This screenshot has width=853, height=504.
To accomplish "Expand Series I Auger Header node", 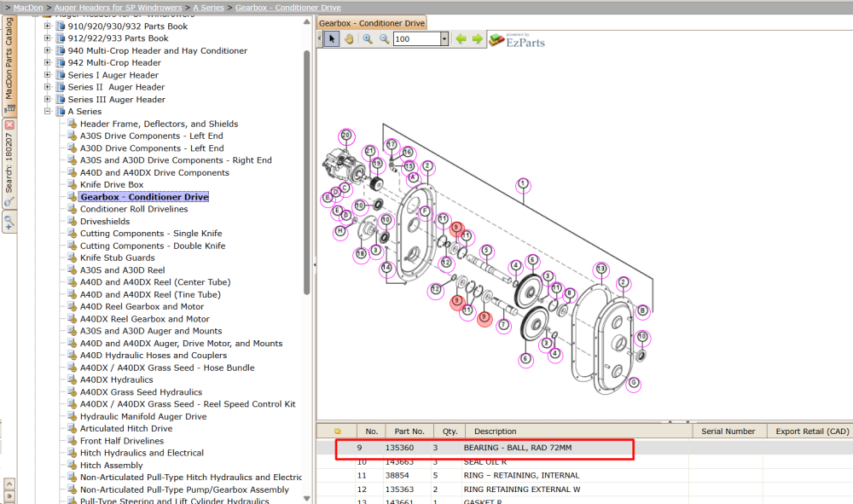I will pyautogui.click(x=47, y=75).
